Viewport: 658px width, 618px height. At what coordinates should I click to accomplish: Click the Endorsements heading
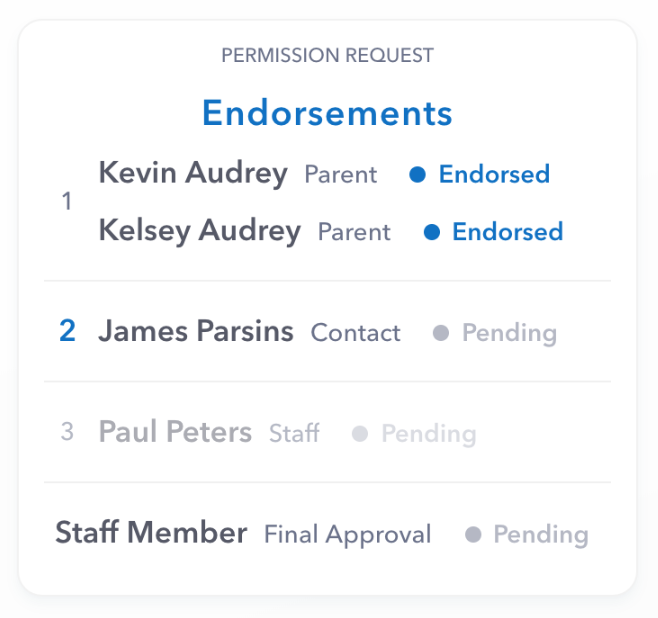coord(327,113)
